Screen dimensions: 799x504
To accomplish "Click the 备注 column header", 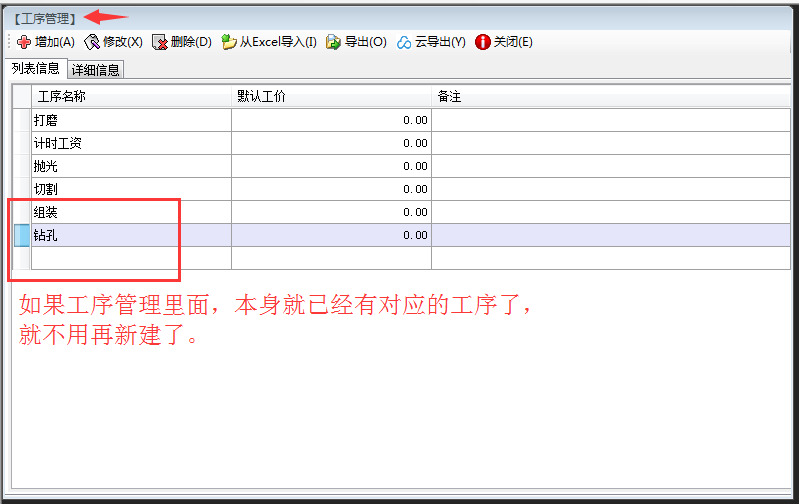I will 610,96.
